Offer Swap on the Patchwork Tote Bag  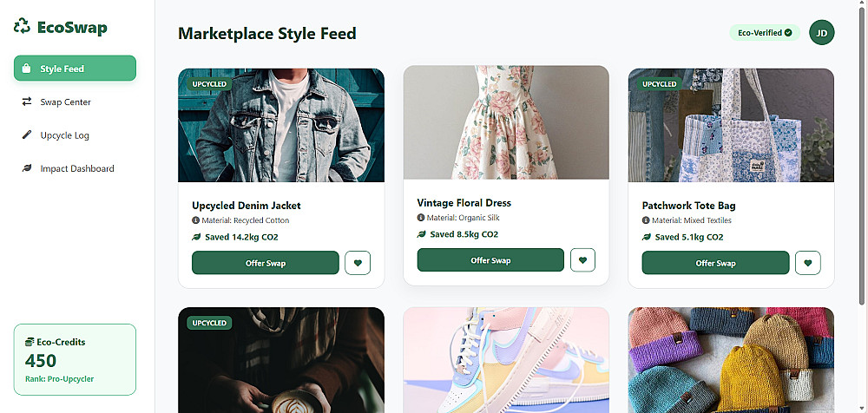coord(715,263)
